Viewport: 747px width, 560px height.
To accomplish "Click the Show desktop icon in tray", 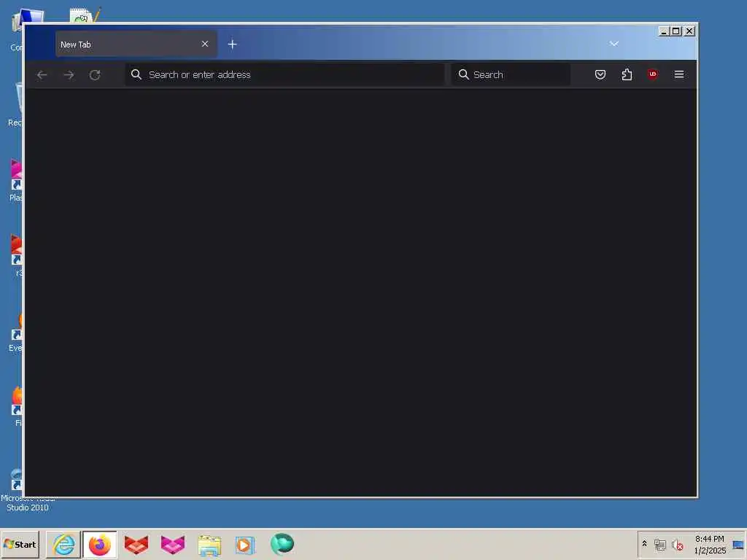I will (738, 545).
